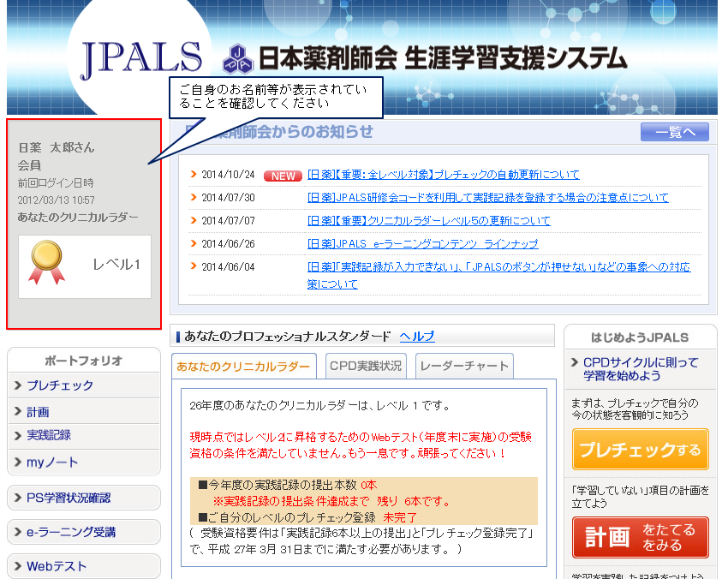The image size is (728, 579).
Task: Click the date 2014/07/07 in notices
Action: [x=228, y=220]
